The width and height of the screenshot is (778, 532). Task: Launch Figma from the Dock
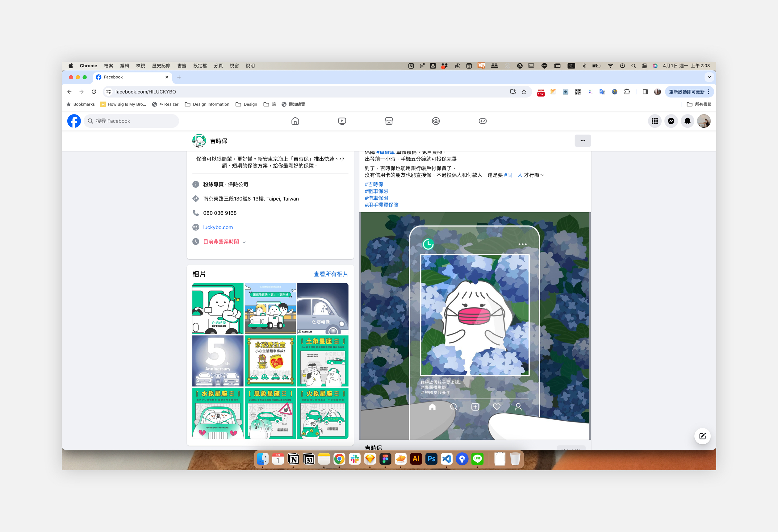pyautogui.click(x=385, y=459)
